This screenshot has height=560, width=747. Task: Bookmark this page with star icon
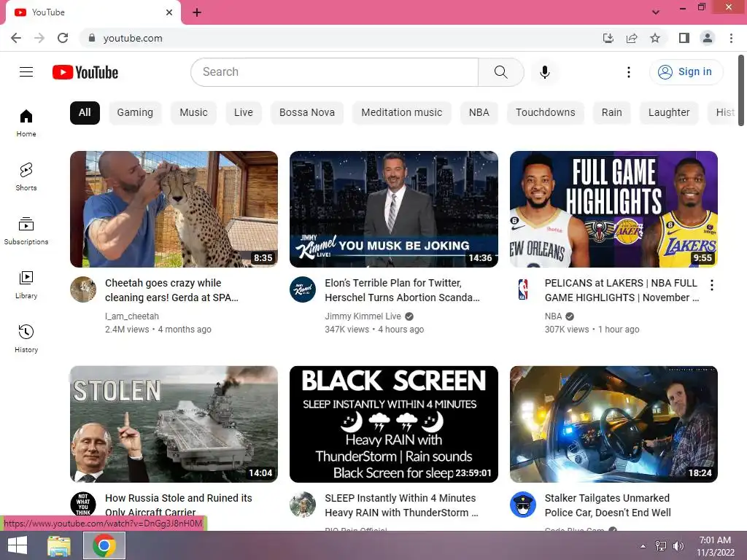pos(655,38)
